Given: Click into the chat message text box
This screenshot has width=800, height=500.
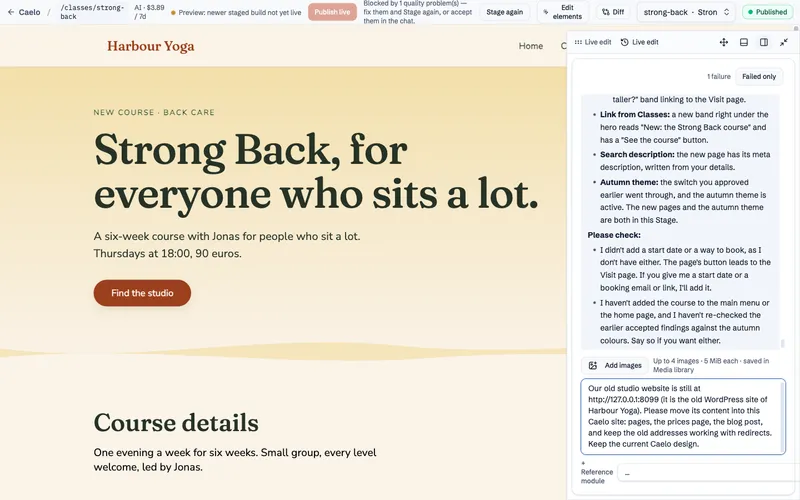Looking at the screenshot, I should 683,416.
